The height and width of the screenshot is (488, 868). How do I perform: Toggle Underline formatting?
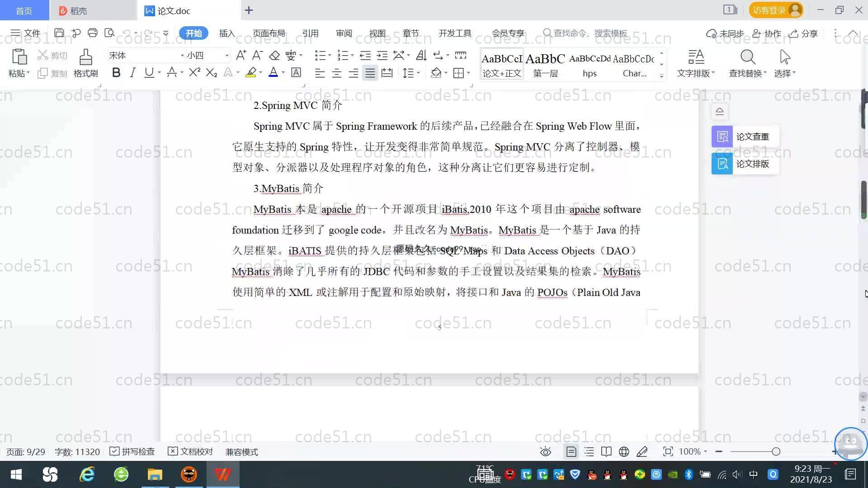149,72
